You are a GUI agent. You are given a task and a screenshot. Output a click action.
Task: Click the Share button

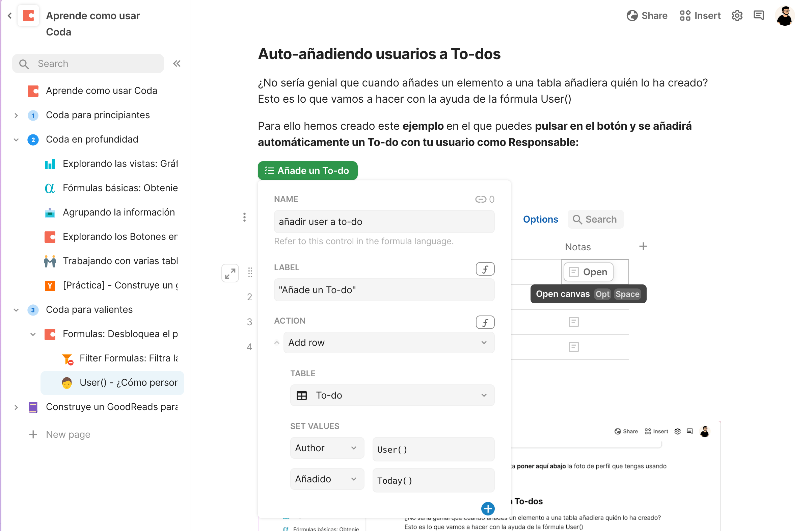[x=647, y=16]
